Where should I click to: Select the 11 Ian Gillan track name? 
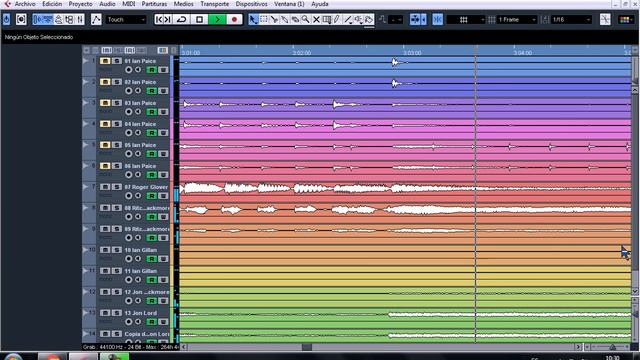(140, 271)
